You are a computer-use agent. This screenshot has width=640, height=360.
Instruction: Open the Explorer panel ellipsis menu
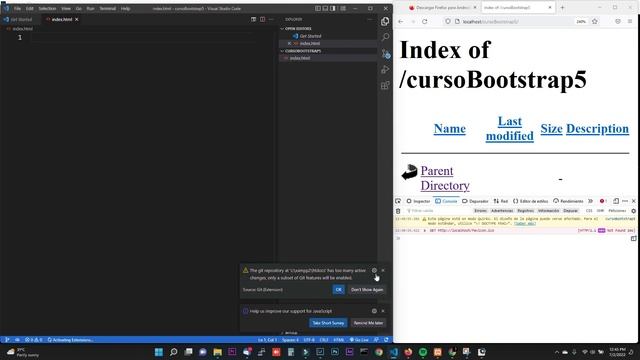tap(370, 19)
